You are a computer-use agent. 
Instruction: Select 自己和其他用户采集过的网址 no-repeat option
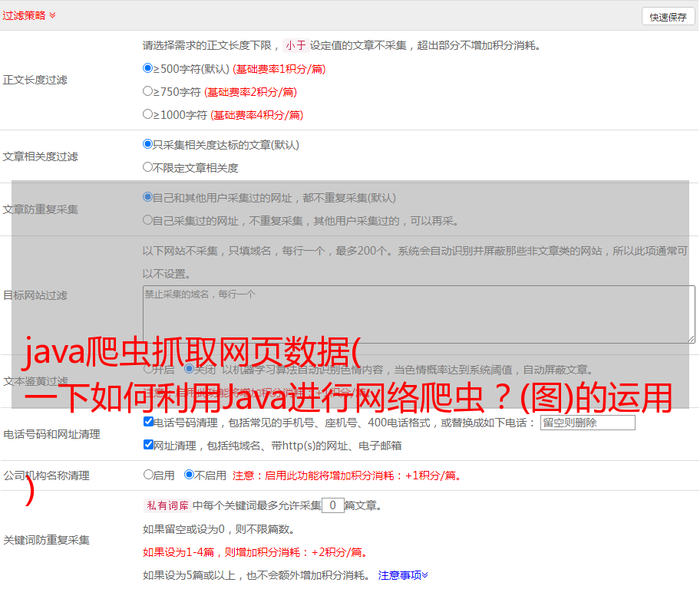click(x=148, y=197)
